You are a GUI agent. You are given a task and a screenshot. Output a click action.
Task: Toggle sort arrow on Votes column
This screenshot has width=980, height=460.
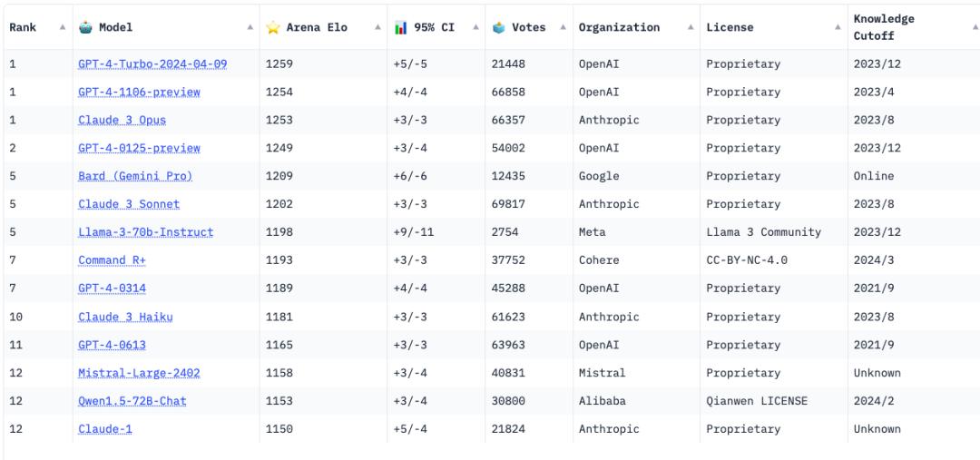[563, 27]
